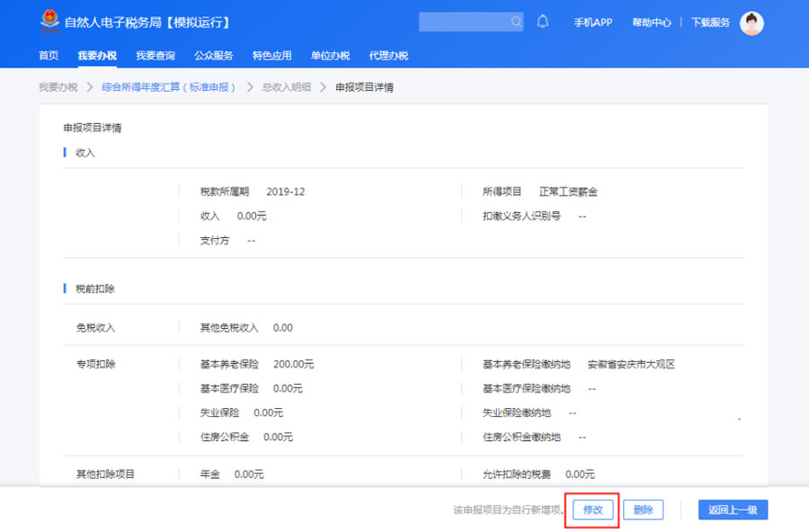
Task: Open 手机APP link
Action: [x=593, y=22]
